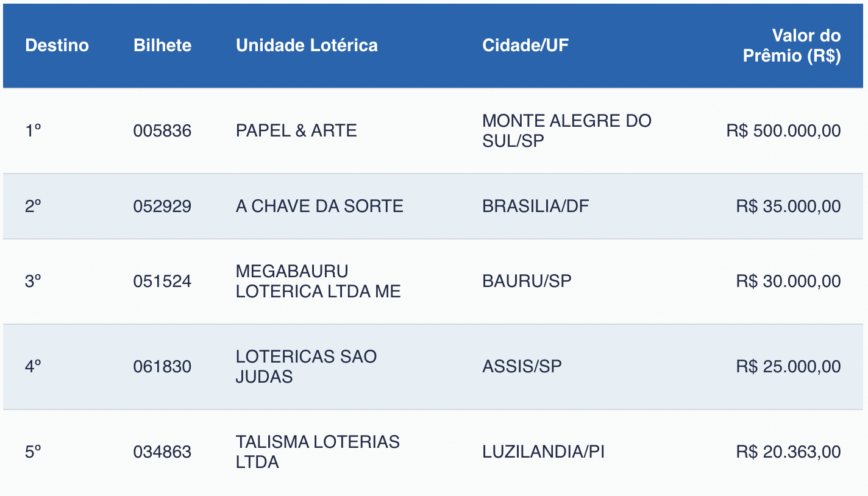Click the Destino column header
Image resolution: width=868 pixels, height=496 pixels.
57,45
